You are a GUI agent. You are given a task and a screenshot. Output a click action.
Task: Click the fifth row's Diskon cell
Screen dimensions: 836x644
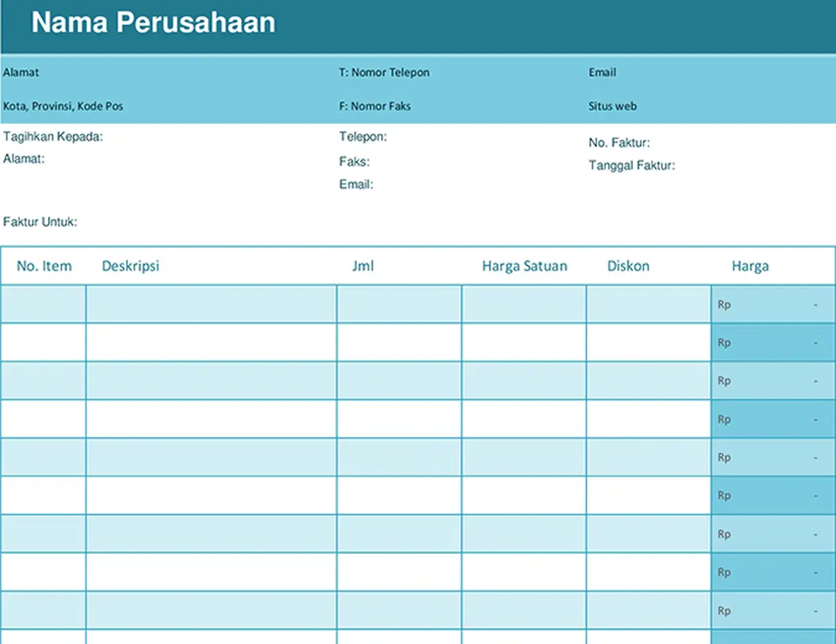649,457
